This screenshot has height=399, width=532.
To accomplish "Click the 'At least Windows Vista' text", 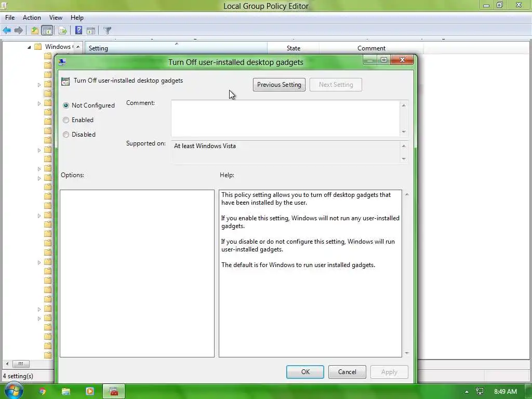I will point(205,146).
